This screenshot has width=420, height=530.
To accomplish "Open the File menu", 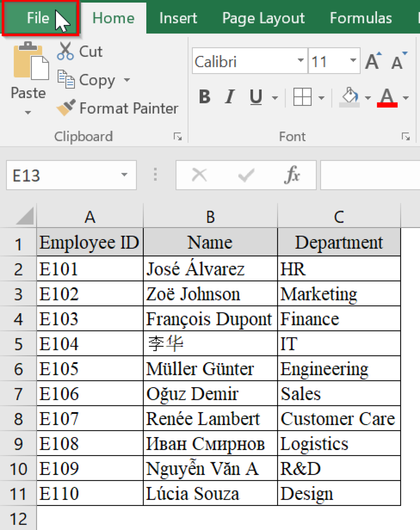I will pyautogui.click(x=38, y=18).
